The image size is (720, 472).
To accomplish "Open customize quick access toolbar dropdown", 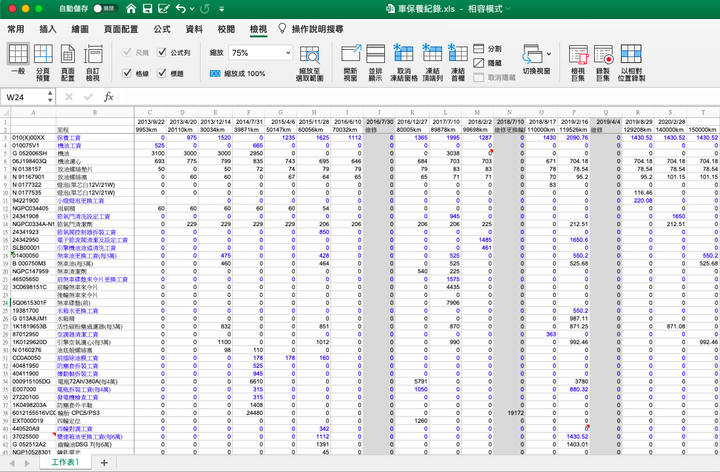I will tap(222, 9).
